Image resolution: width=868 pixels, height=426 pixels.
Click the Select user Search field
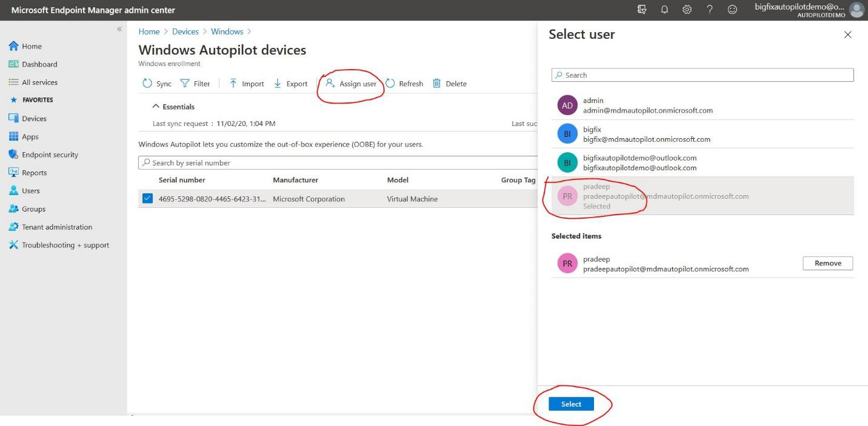[x=703, y=75]
